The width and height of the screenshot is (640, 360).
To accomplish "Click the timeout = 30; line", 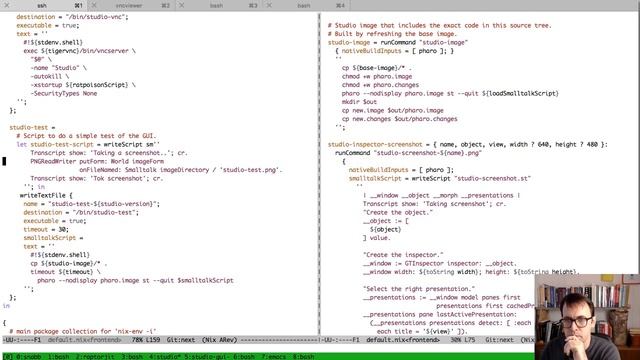I will (46, 229).
